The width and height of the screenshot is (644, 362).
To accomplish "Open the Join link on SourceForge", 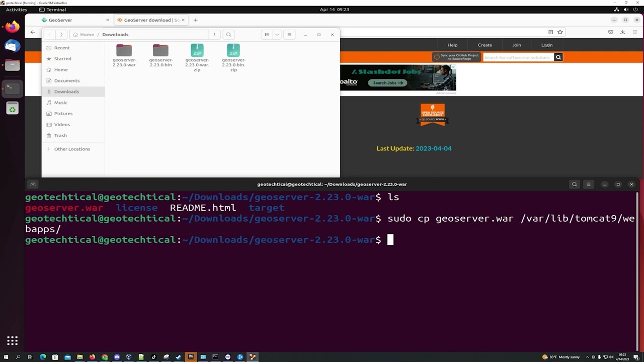I will [517, 45].
